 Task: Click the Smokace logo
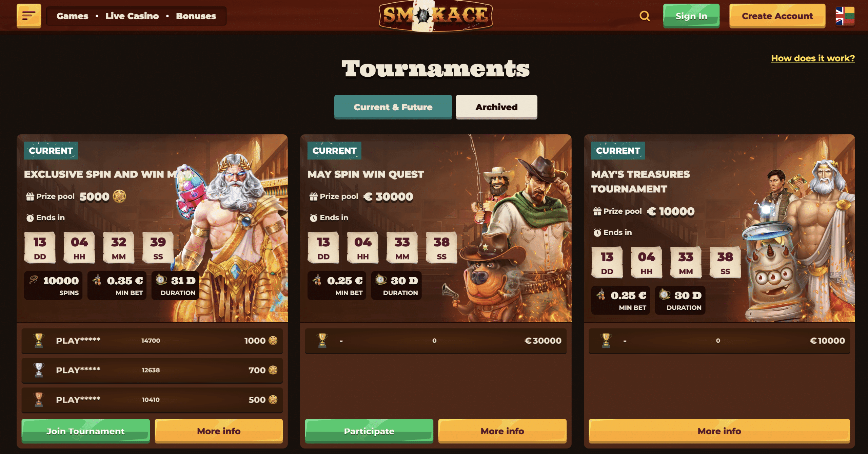(436, 16)
